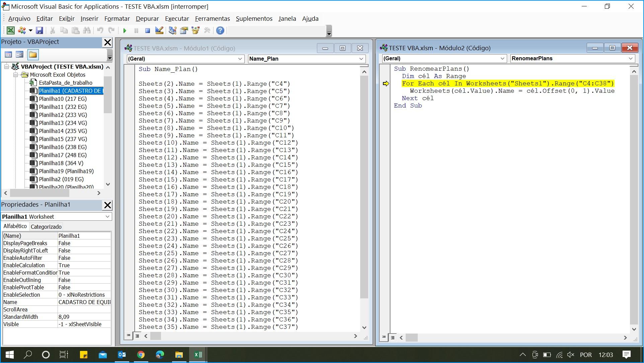
Task: Run the macro with green play icon
Action: pyautogui.click(x=125, y=30)
